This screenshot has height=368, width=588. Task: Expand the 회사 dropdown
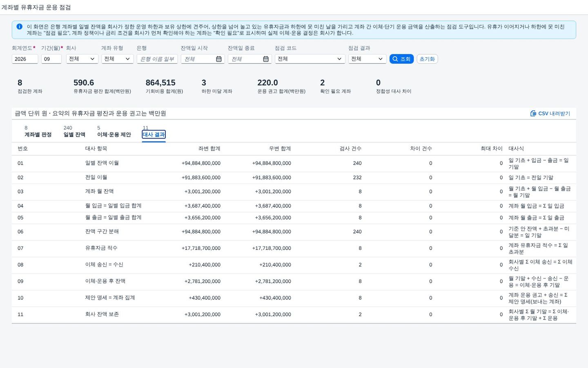point(82,59)
